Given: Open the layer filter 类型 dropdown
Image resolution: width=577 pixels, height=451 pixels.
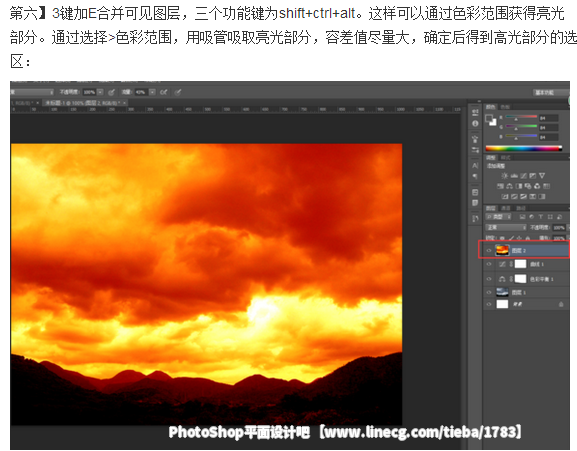Looking at the screenshot, I should (498, 217).
